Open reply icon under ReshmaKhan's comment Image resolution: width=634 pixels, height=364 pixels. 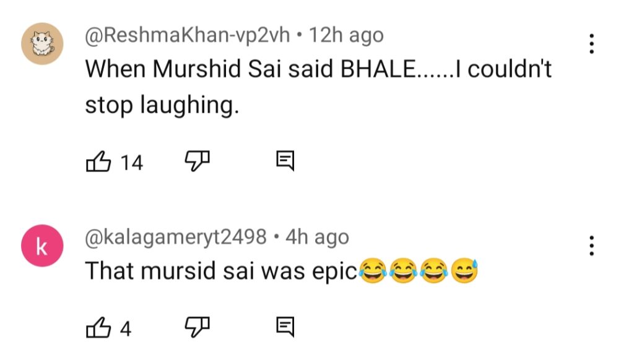pyautogui.click(x=284, y=162)
